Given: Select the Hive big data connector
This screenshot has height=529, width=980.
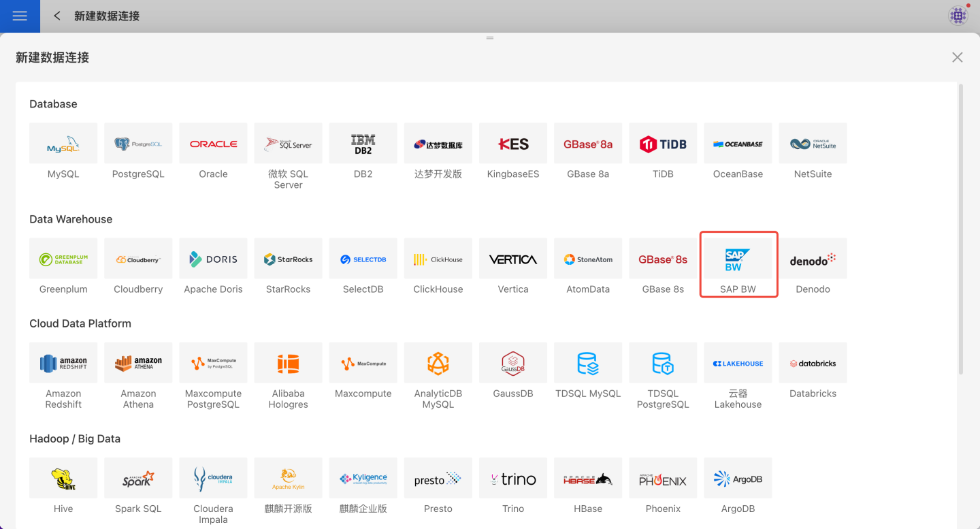Looking at the screenshot, I should coord(63,479).
